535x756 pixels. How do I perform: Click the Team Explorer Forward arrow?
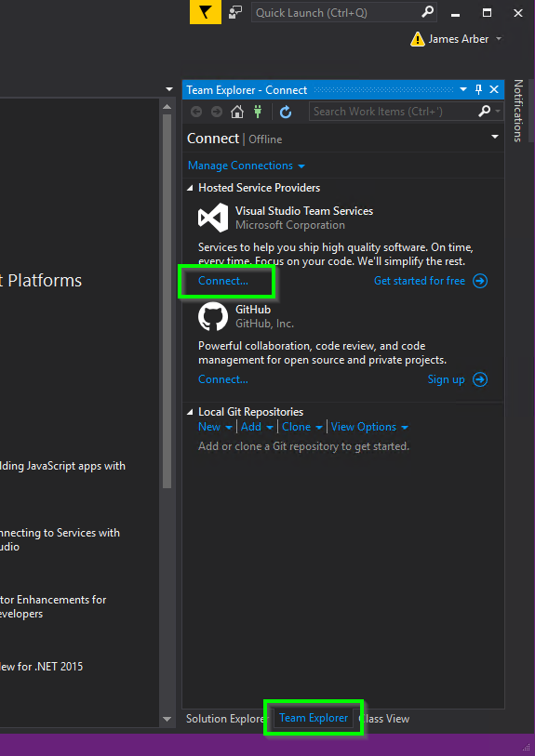click(217, 112)
